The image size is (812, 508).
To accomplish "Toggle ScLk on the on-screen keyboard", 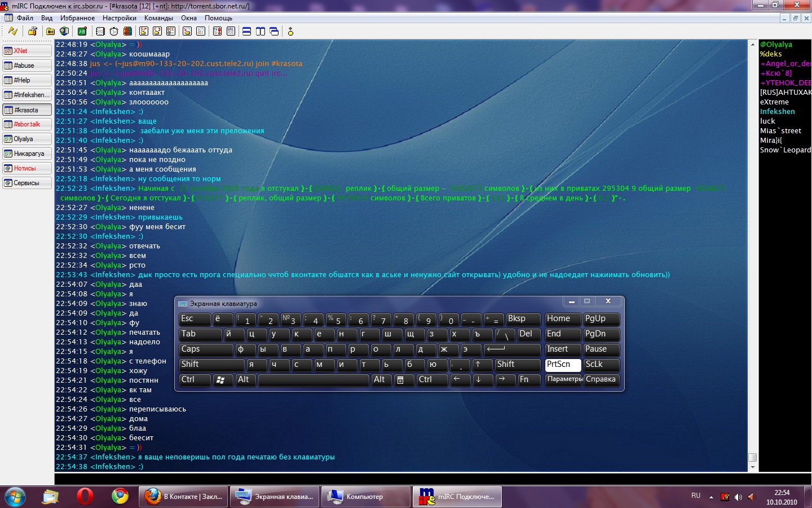I will pos(601,365).
